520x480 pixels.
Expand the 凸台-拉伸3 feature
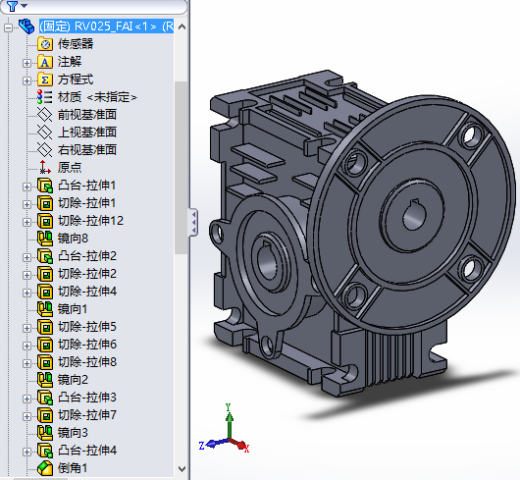coord(27,399)
